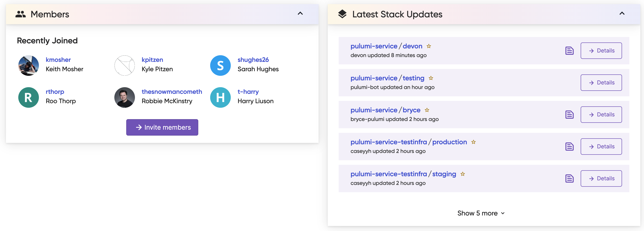The width and height of the screenshot is (644, 231).
Task: Star the pulumi-service/devon stack
Action: click(x=429, y=46)
